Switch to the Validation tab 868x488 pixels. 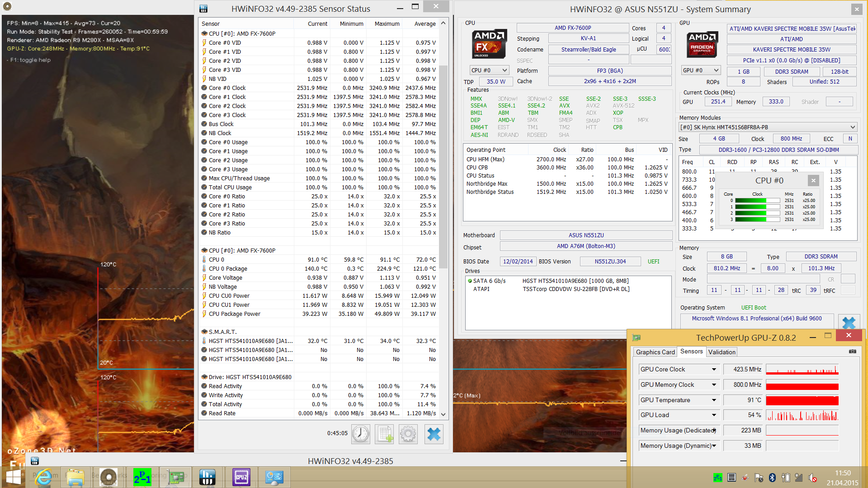pyautogui.click(x=722, y=352)
